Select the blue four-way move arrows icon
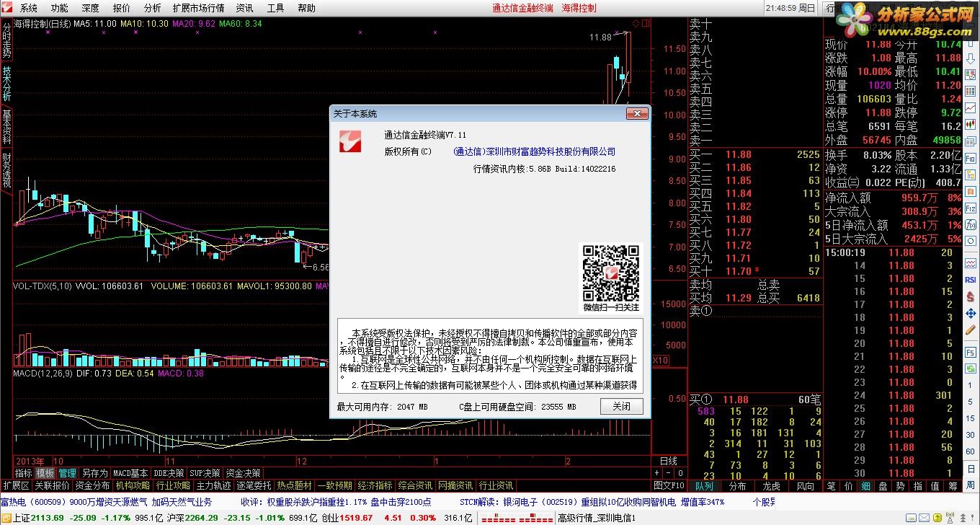Viewport: 980px width, 525px height. pyautogui.click(x=970, y=313)
